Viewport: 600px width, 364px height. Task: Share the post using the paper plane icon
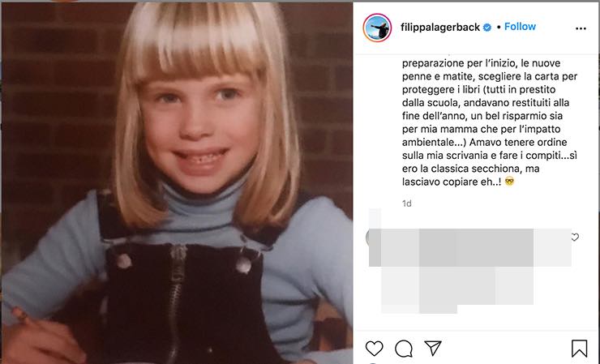tap(433, 348)
